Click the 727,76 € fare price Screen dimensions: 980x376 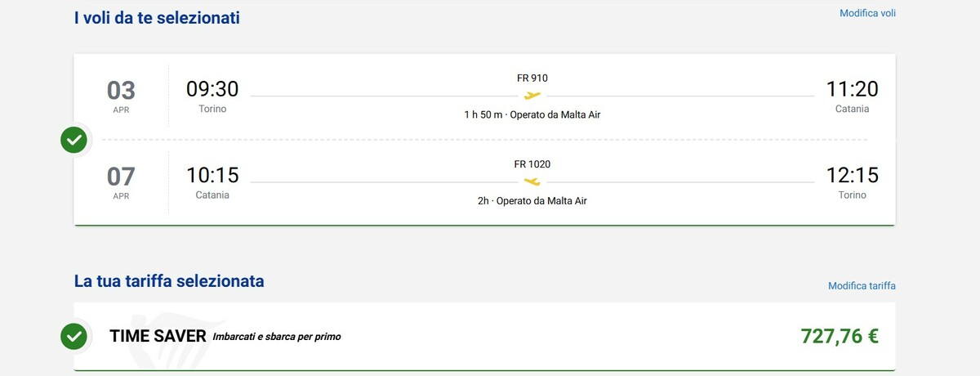(840, 336)
